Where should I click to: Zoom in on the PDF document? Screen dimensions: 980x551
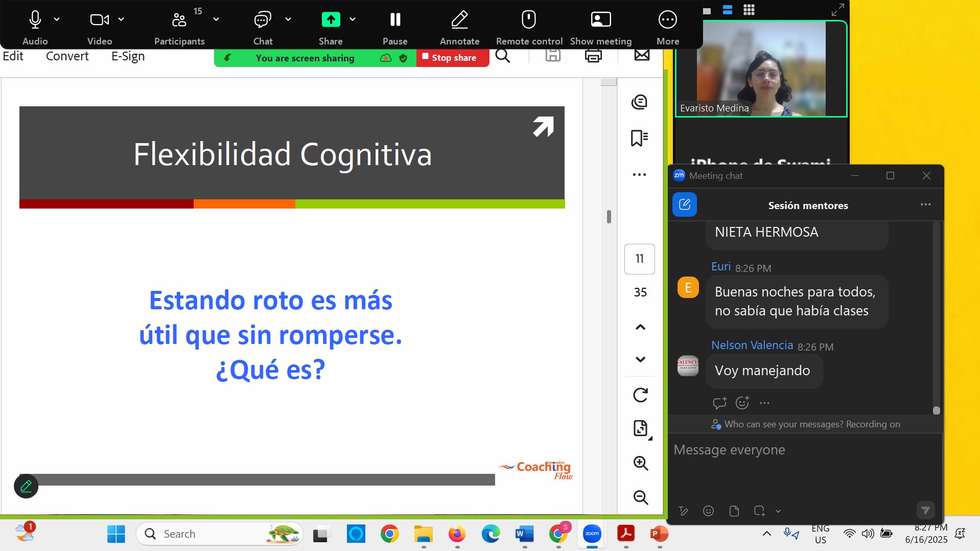[x=640, y=463]
